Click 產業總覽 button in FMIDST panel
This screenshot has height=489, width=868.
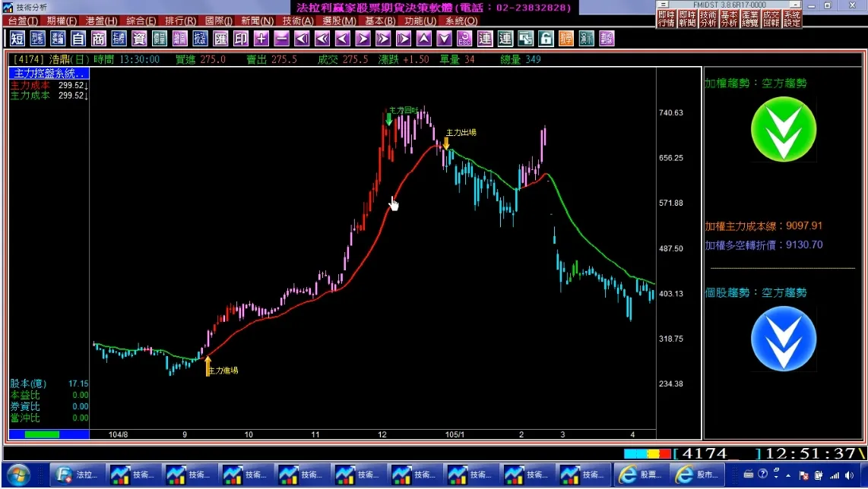tap(750, 19)
